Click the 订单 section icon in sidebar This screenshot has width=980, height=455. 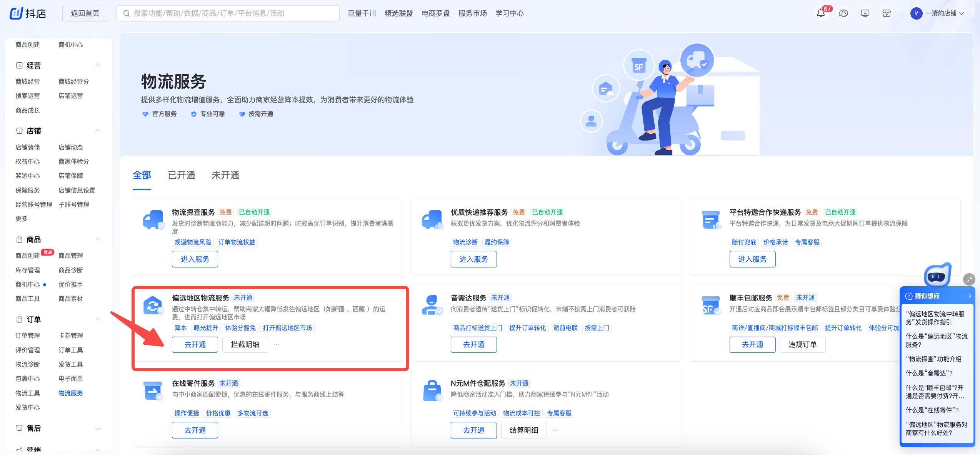coord(19,319)
